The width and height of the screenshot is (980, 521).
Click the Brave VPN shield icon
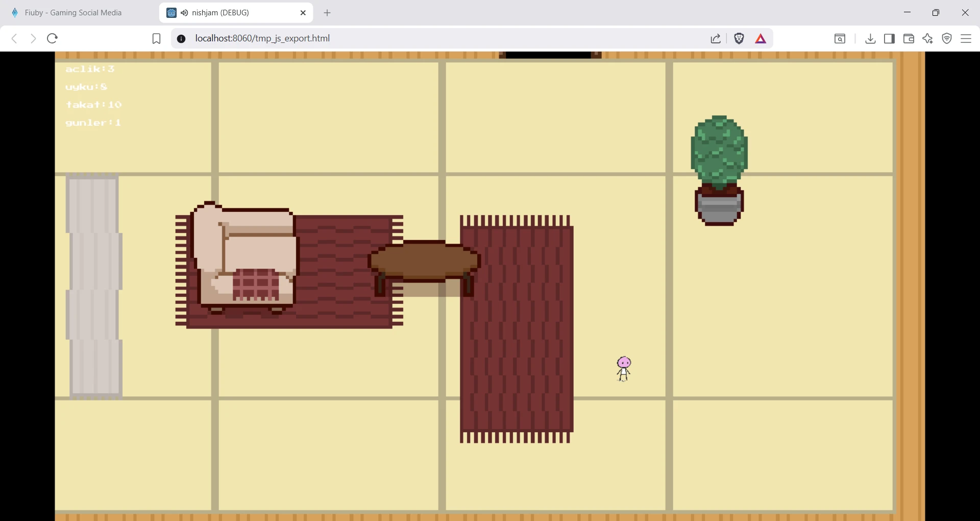(x=947, y=38)
